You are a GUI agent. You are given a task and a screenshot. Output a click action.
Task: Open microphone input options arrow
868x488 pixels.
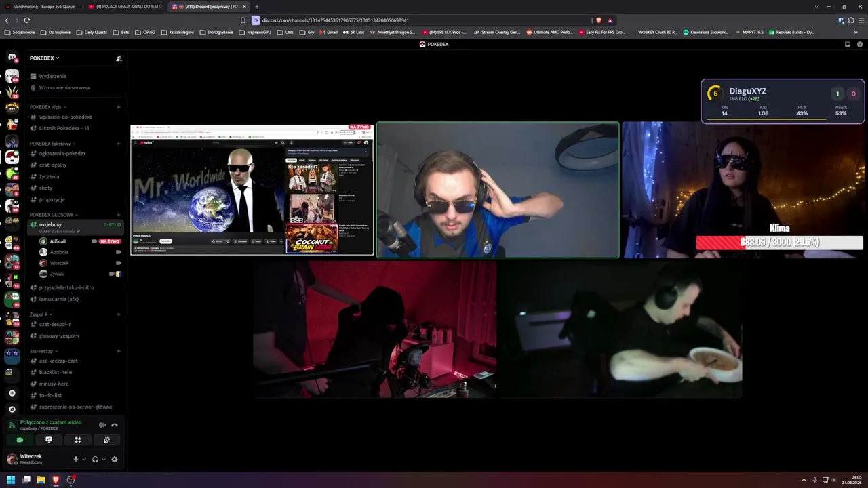(x=84, y=459)
